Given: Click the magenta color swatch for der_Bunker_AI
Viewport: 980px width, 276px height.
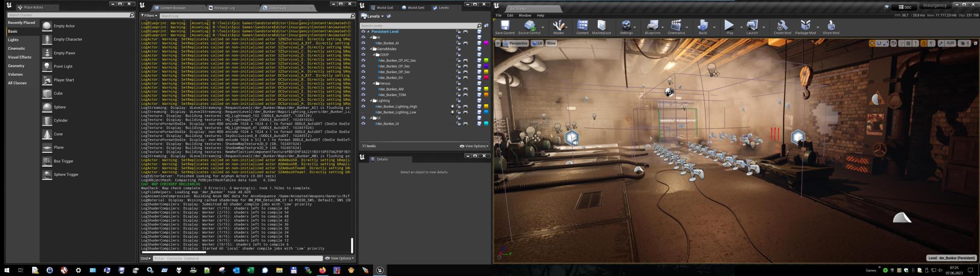Looking at the screenshot, I should click(x=486, y=43).
